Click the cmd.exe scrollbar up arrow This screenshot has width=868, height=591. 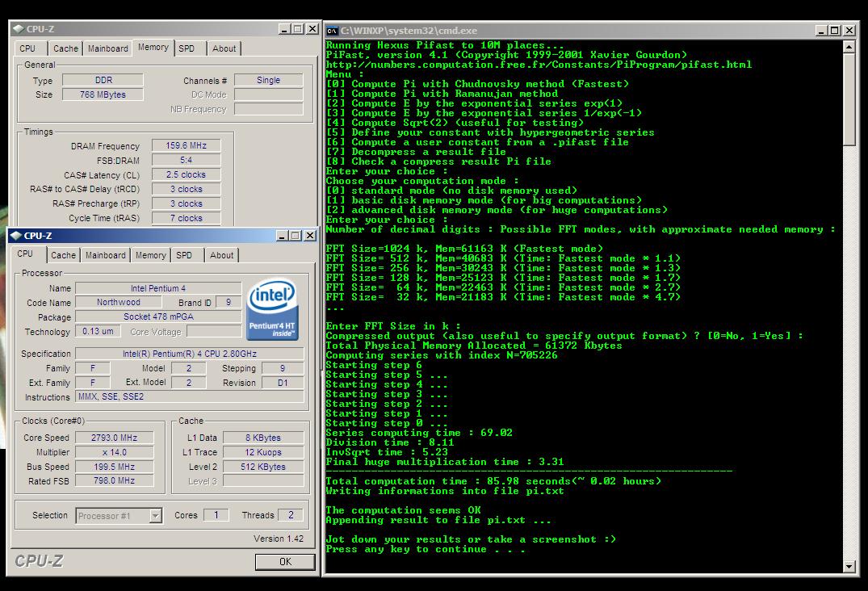[849, 47]
